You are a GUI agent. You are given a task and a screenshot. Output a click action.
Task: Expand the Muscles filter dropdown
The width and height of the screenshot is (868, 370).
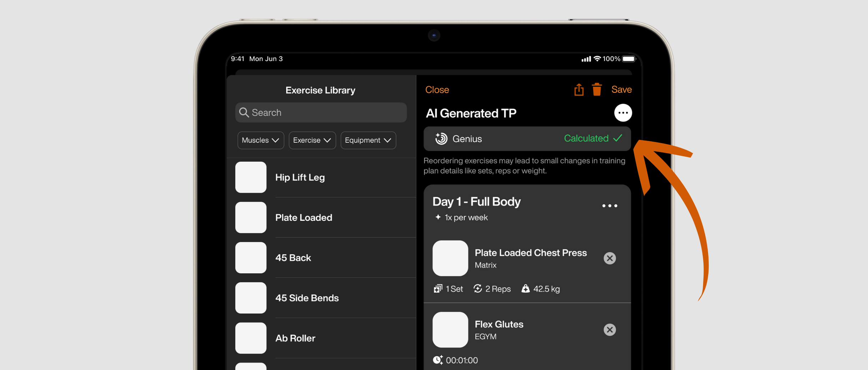click(x=260, y=140)
